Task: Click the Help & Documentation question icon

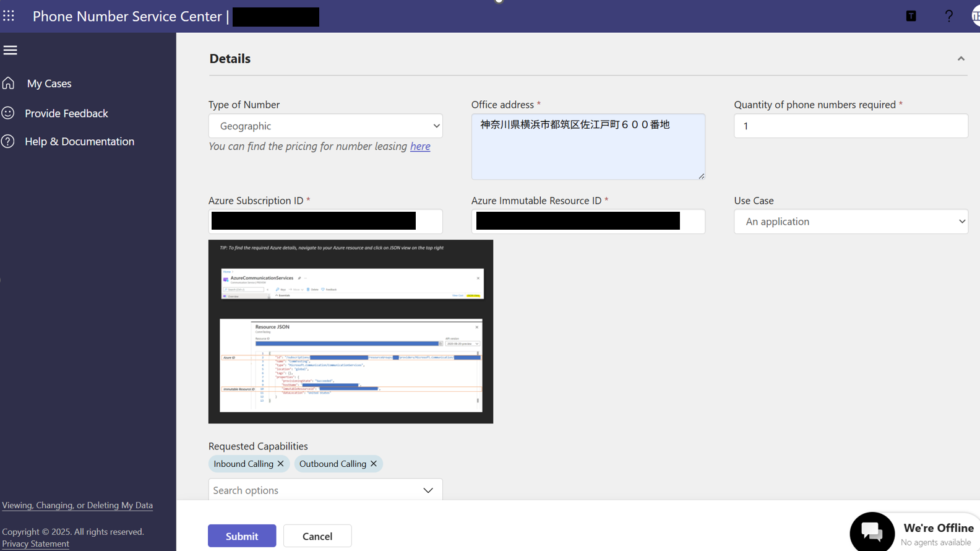Action: pos(8,141)
